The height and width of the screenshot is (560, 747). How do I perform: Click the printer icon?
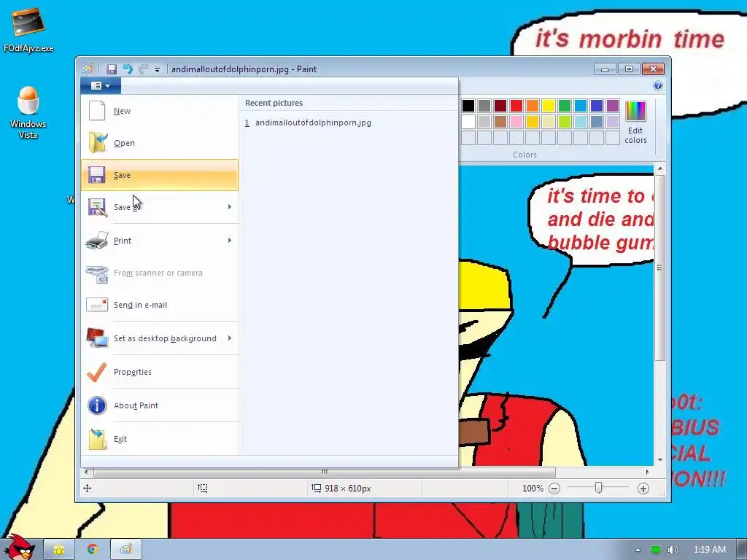97,241
